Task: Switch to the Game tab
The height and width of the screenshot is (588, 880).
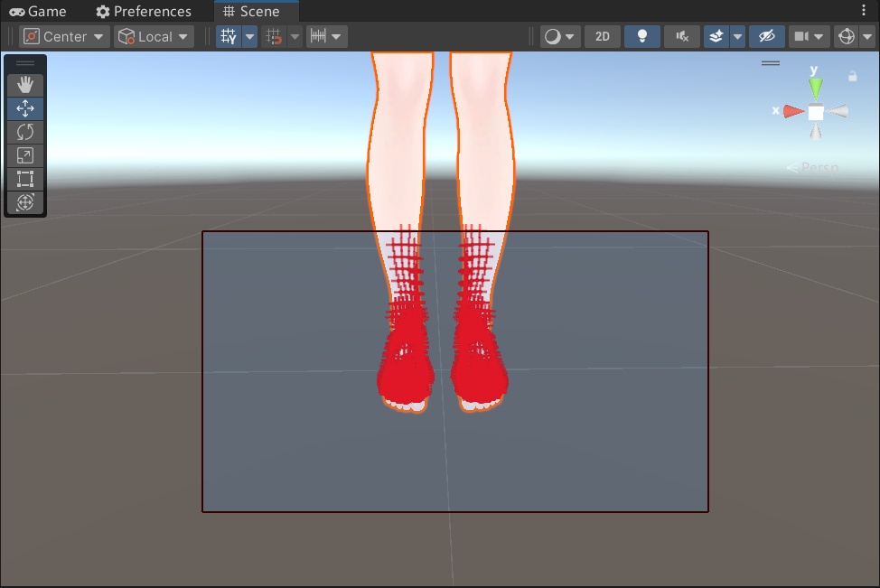Action: click(x=38, y=11)
